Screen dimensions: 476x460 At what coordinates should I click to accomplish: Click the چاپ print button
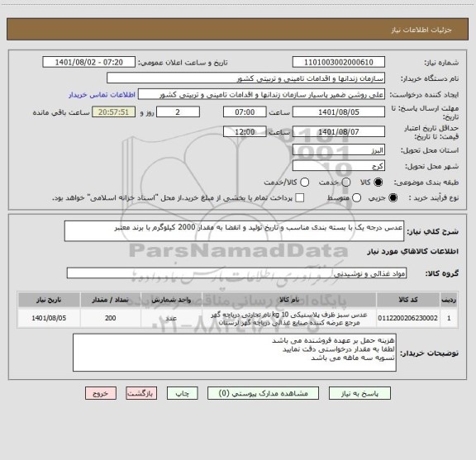click(183, 393)
